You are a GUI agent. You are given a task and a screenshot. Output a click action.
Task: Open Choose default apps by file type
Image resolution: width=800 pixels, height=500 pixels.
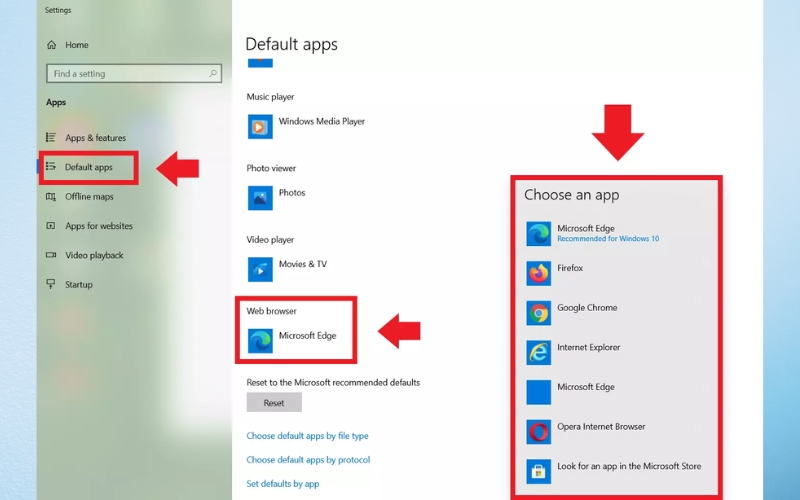(x=307, y=436)
